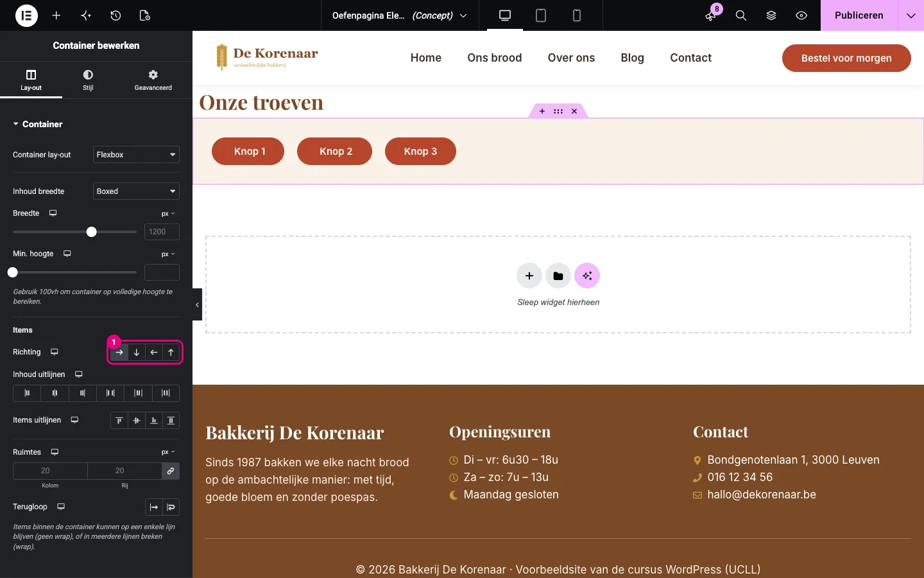
Task: Open the revision history icon
Action: pyautogui.click(x=116, y=15)
